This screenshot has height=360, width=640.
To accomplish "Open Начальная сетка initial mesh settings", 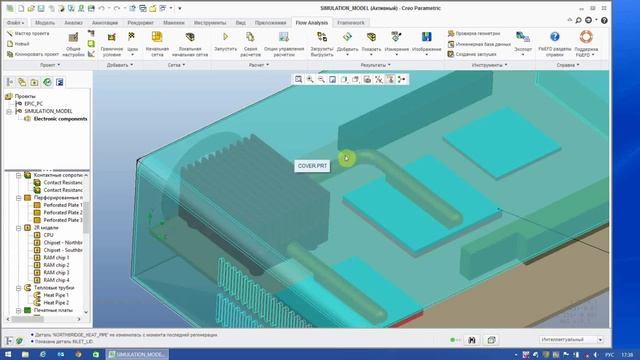I will coord(157,44).
